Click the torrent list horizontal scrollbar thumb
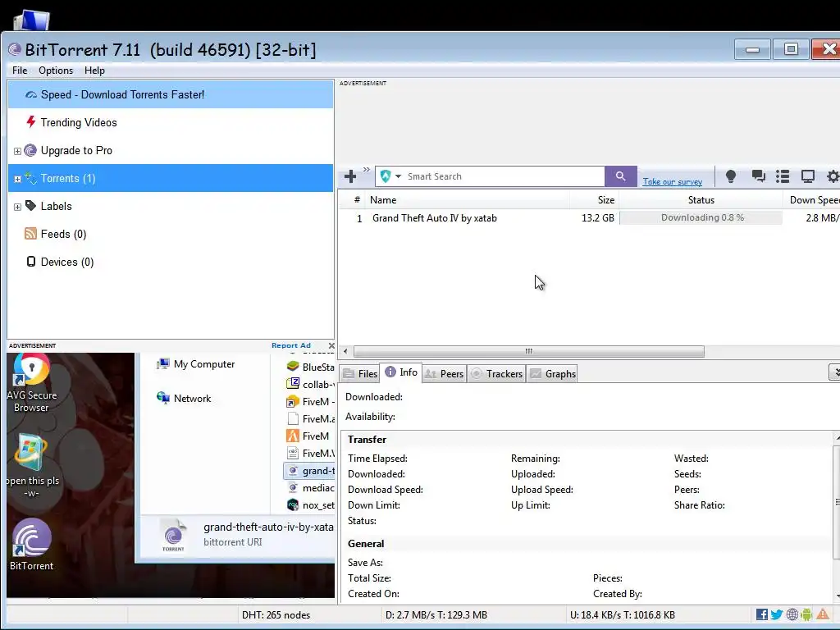The height and width of the screenshot is (630, 840). coord(529,351)
